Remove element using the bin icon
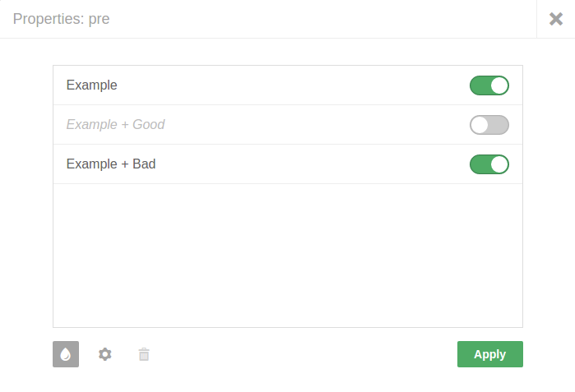This screenshot has width=575, height=392. (x=144, y=354)
